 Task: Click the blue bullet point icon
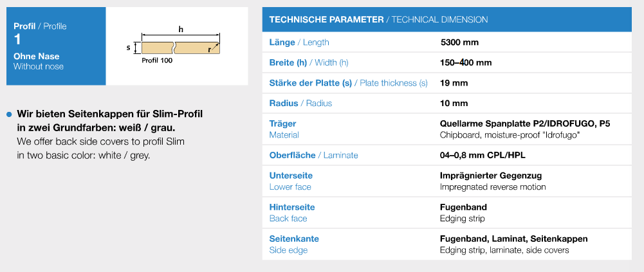pos(10,114)
